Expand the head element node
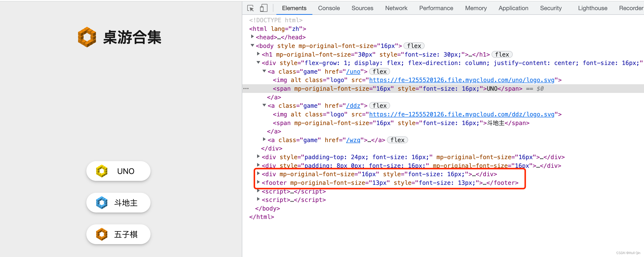The height and width of the screenshot is (257, 644). [252, 37]
